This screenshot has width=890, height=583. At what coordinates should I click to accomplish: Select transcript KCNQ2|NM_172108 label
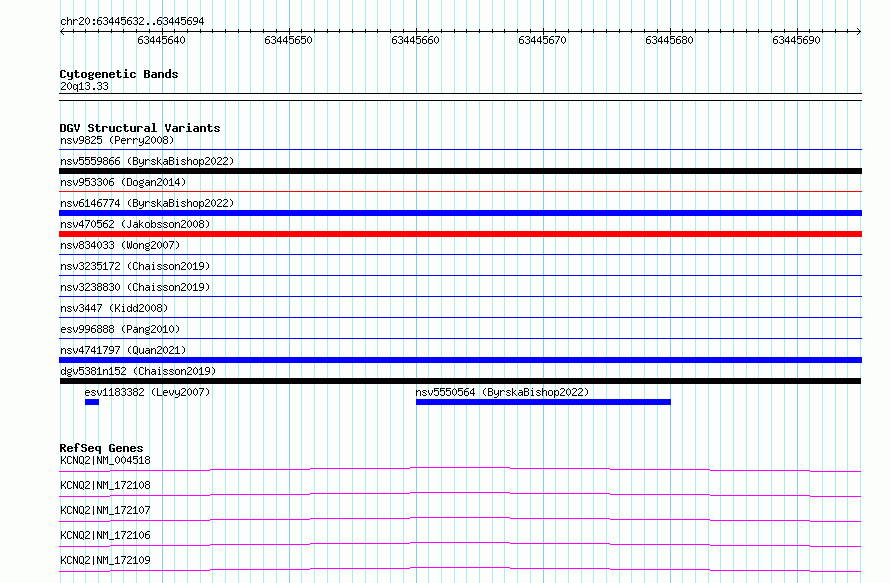105,485
